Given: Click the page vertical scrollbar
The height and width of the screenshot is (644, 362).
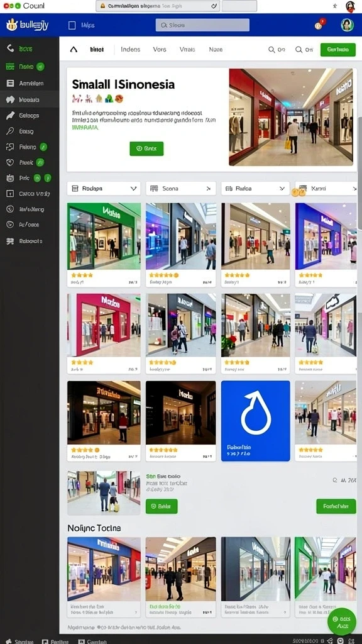Looking at the screenshot, I should [x=359, y=172].
